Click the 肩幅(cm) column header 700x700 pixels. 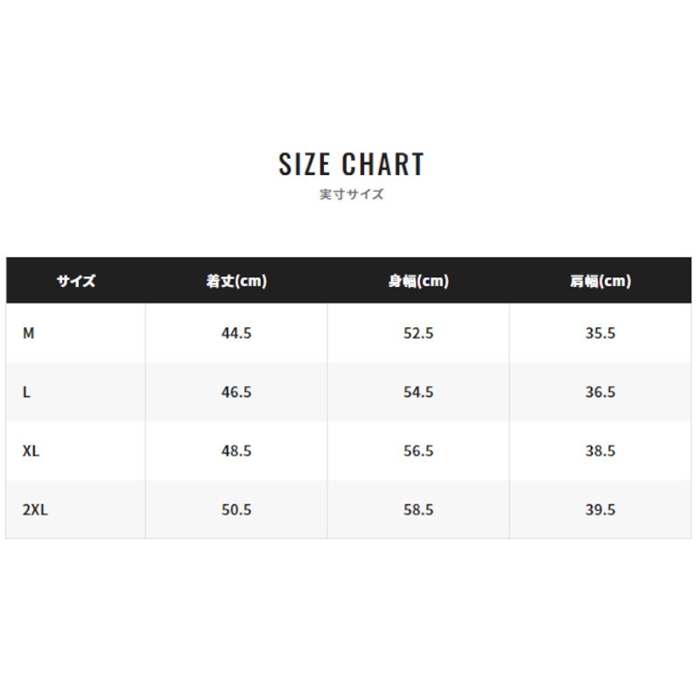click(x=600, y=281)
